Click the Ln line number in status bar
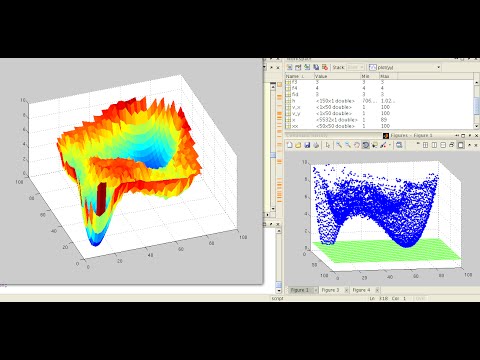The width and height of the screenshot is (480, 360). click(379, 298)
